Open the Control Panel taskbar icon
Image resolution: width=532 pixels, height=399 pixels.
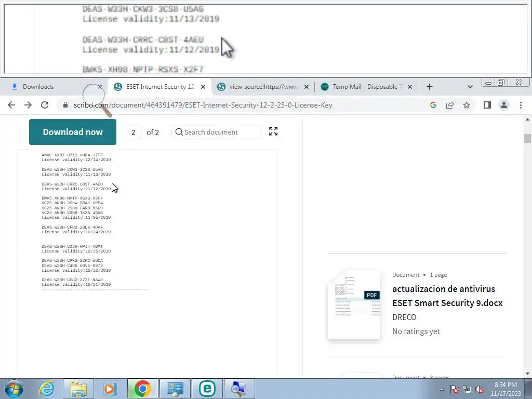(175, 389)
